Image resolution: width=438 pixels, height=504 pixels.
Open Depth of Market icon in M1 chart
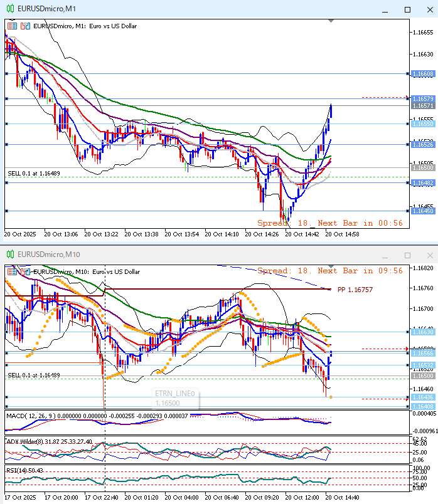(25, 26)
